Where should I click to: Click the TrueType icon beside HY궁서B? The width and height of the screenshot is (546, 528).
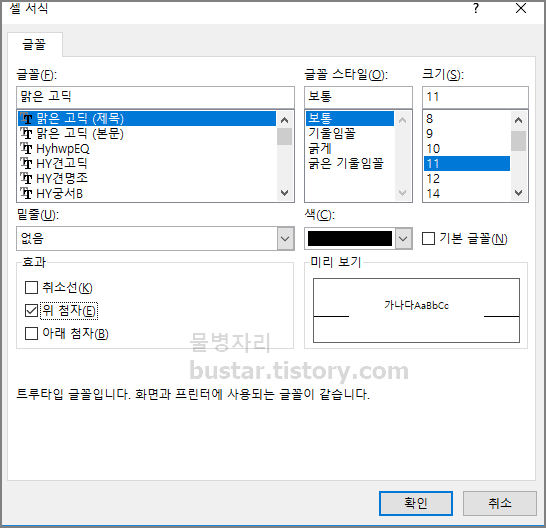[26, 193]
